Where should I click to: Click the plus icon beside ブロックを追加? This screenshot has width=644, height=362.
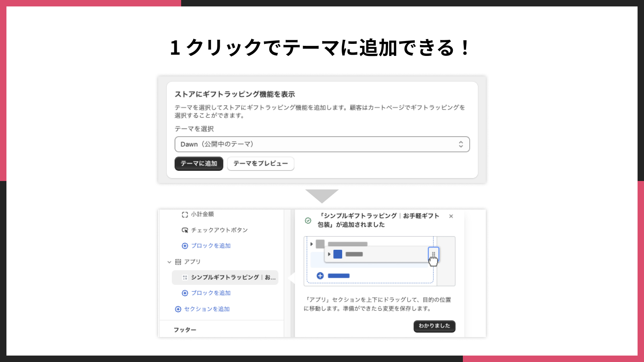coord(184,245)
